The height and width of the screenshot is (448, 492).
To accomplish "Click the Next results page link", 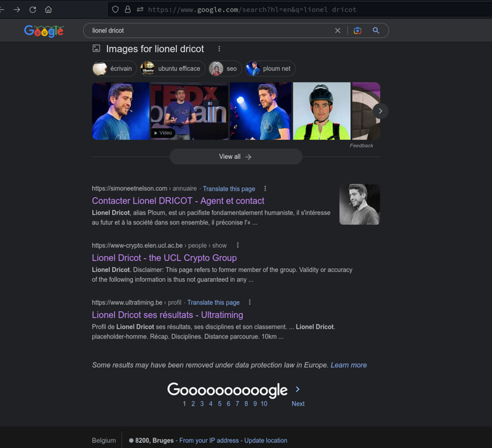I will (x=298, y=404).
